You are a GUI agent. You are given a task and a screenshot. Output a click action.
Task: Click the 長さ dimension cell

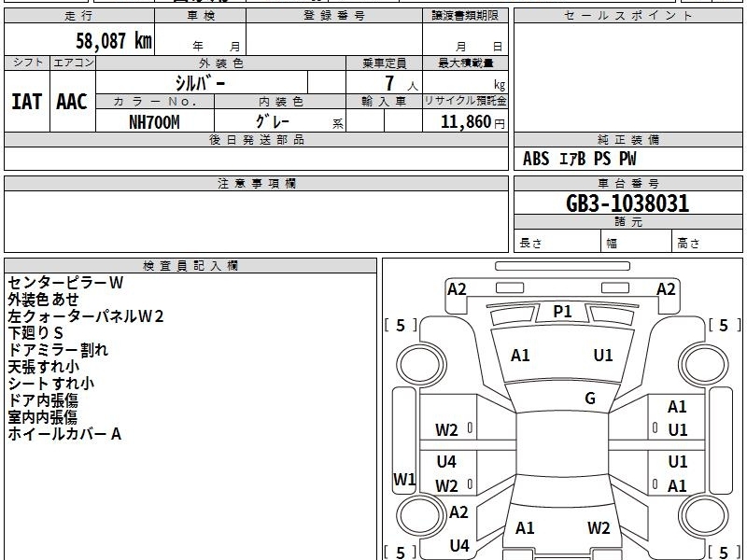557,241
